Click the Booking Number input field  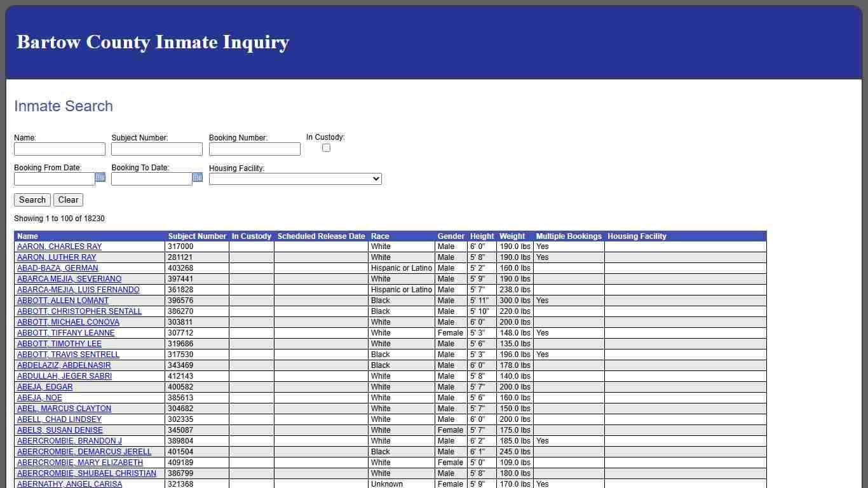(254, 149)
